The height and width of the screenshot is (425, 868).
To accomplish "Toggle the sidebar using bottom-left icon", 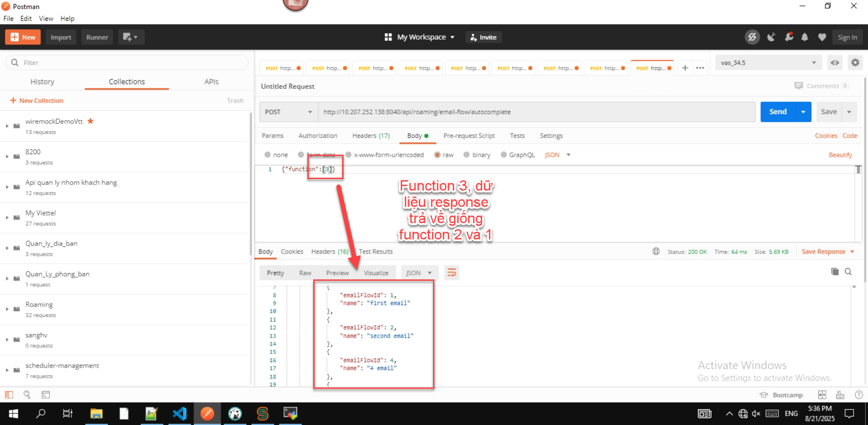I will tap(9, 395).
